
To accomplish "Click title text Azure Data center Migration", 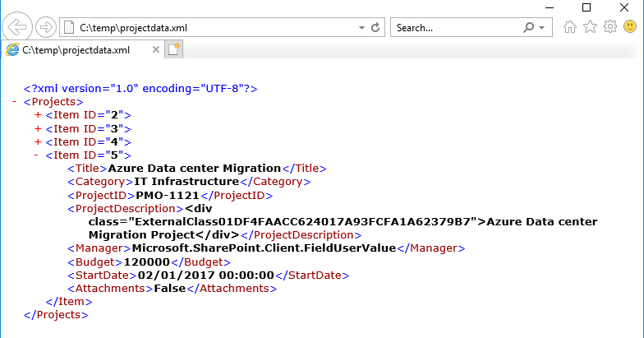I will tap(194, 168).
